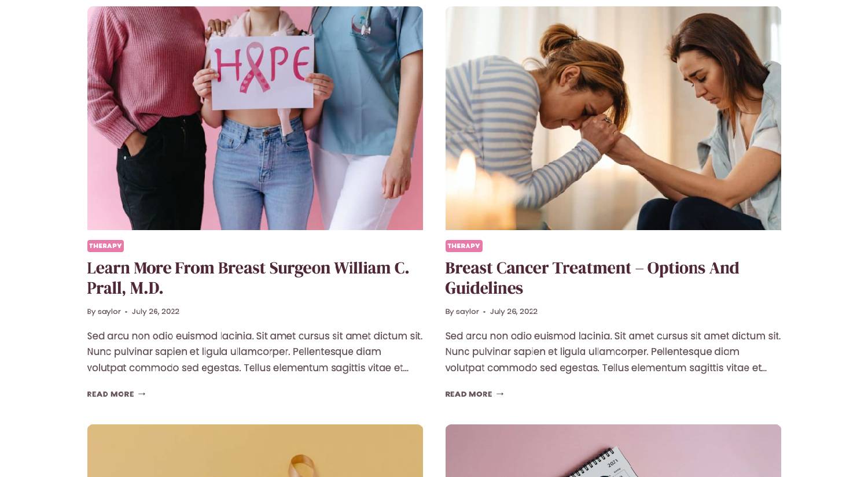The image size is (868, 477).
Task: Click author saylor under the first post
Action: point(109,312)
